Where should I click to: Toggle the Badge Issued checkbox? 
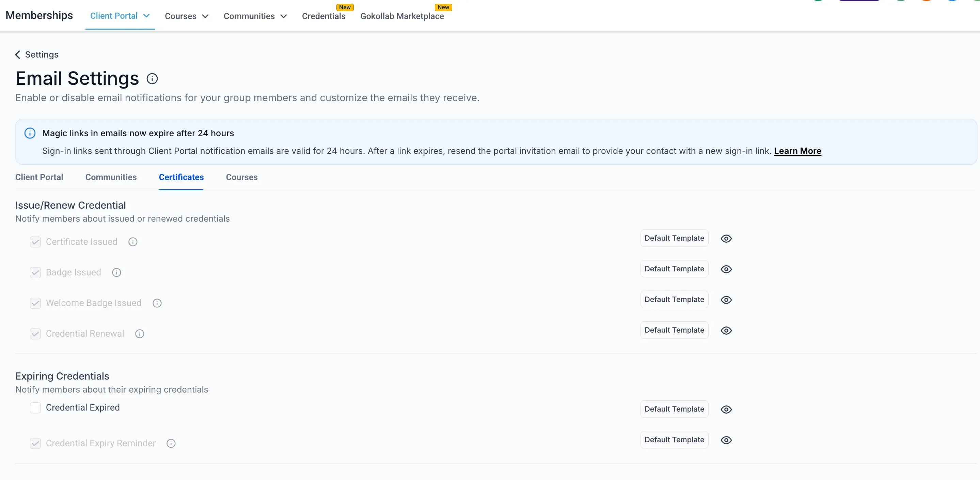pos(35,273)
